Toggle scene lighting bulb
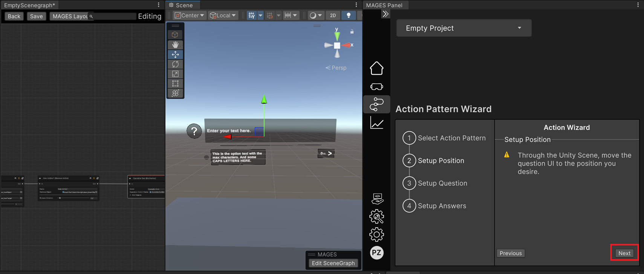This screenshot has width=644, height=274. (349, 15)
